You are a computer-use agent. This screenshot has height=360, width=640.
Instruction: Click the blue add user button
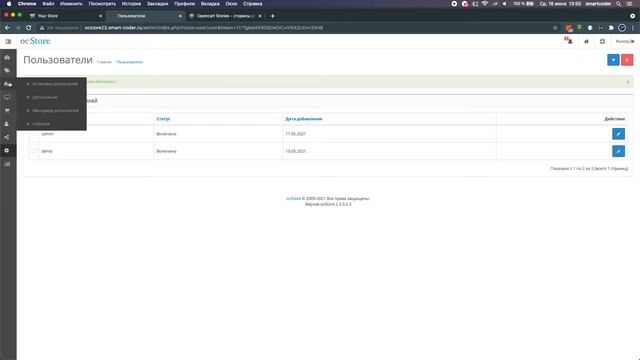coord(613,60)
